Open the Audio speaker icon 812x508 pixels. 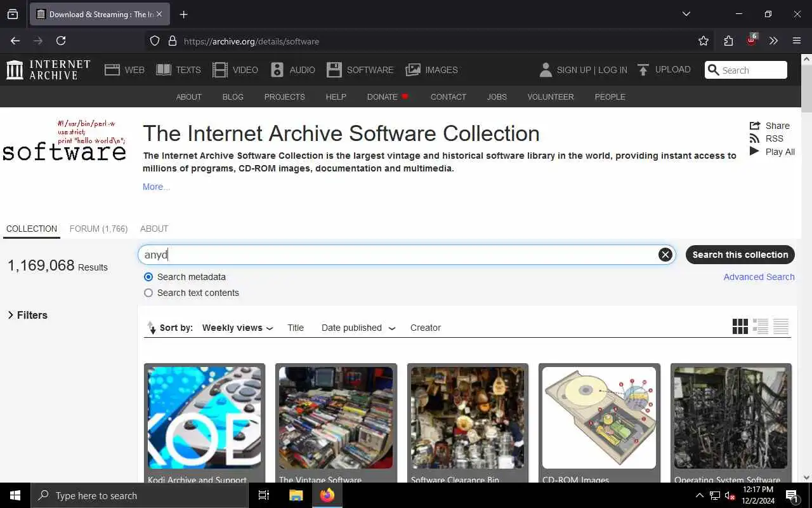(x=277, y=70)
